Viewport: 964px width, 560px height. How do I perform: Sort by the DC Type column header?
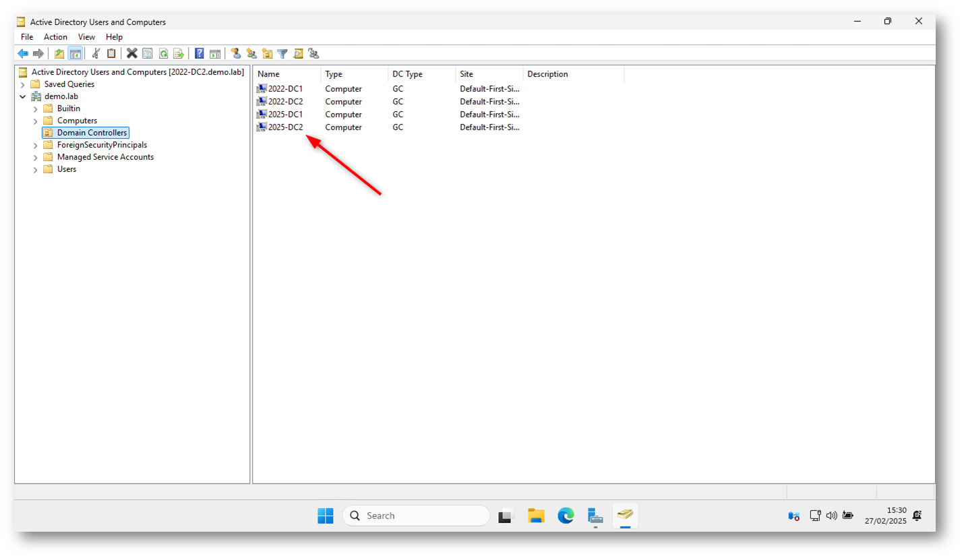coord(422,74)
